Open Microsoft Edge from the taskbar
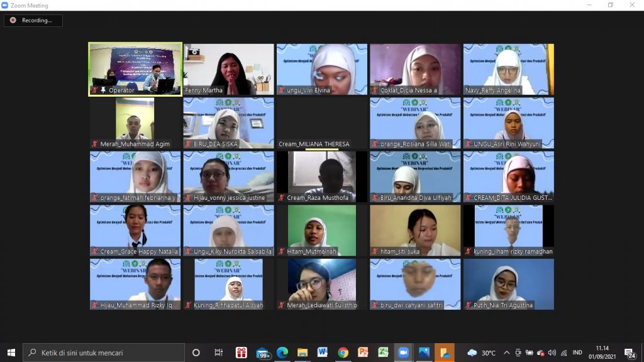 (x=282, y=353)
